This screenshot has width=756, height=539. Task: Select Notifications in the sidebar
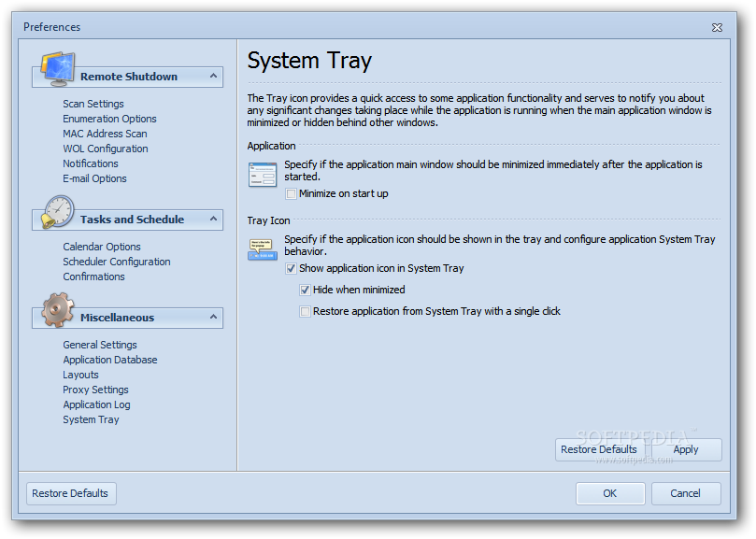click(90, 163)
